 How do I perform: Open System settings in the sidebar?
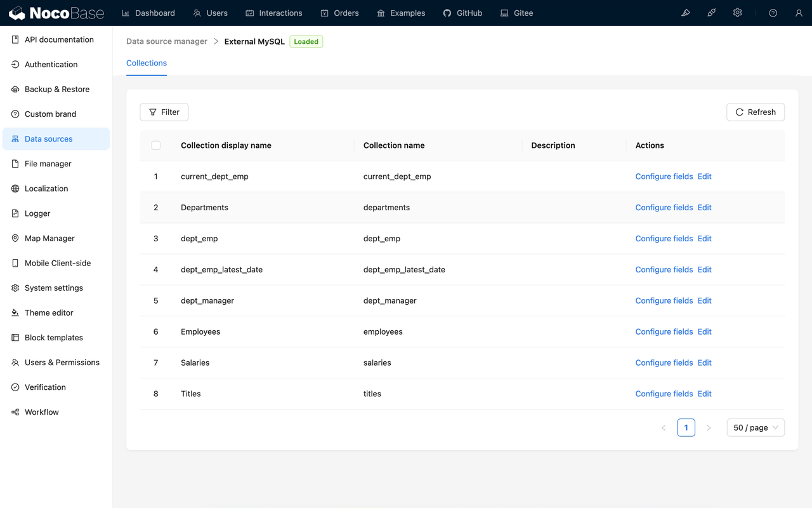[56, 288]
